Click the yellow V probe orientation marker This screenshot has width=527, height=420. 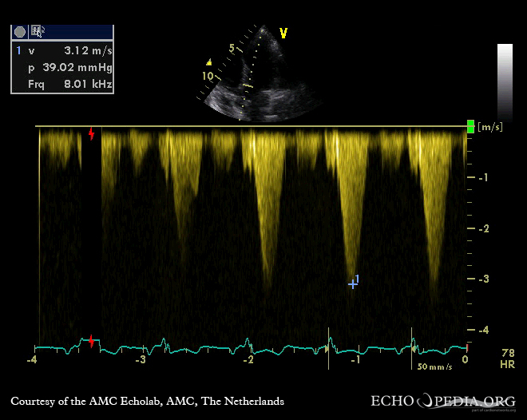pos(283,33)
